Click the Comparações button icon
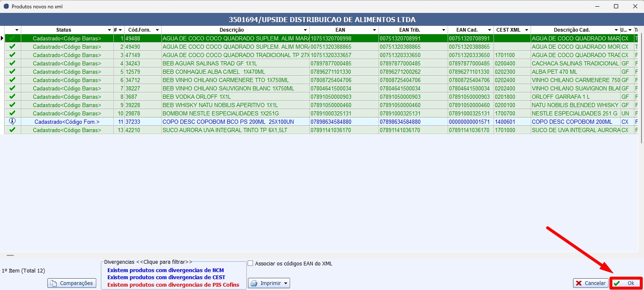Image resolution: width=644 pixels, height=290 pixels. (53, 283)
